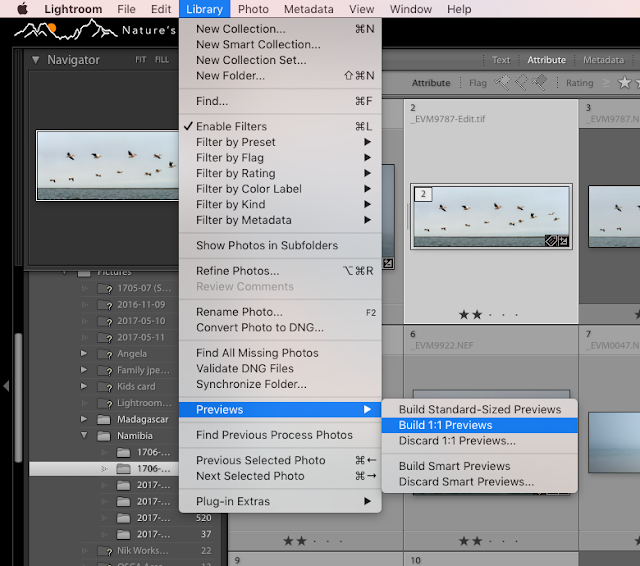Toggle Show Photos in Subfolders
Viewport: 640px width, 566px height.
[280, 245]
